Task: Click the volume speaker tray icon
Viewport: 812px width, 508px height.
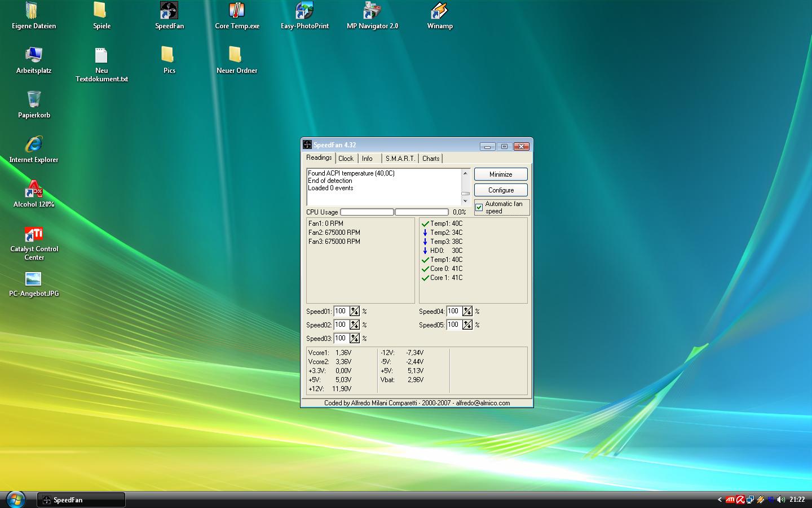Action: tap(780, 500)
